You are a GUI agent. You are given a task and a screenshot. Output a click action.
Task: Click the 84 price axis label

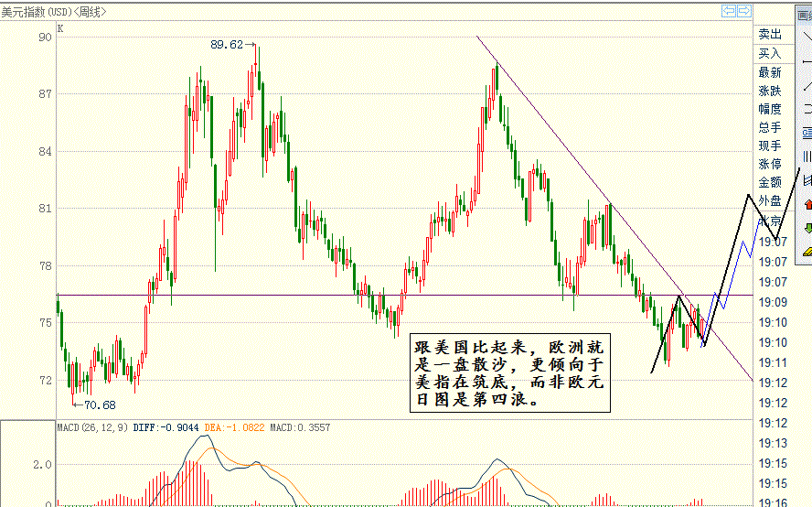pyautogui.click(x=45, y=151)
